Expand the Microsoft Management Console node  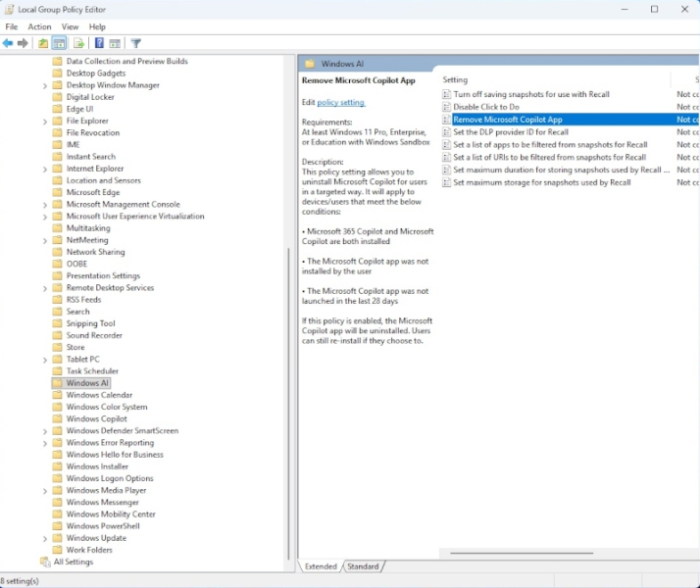45,205
